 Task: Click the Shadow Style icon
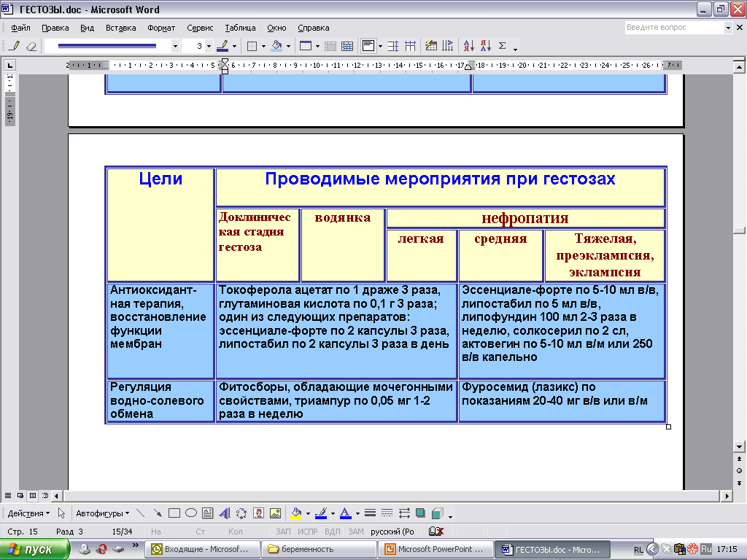pyautogui.click(x=421, y=513)
